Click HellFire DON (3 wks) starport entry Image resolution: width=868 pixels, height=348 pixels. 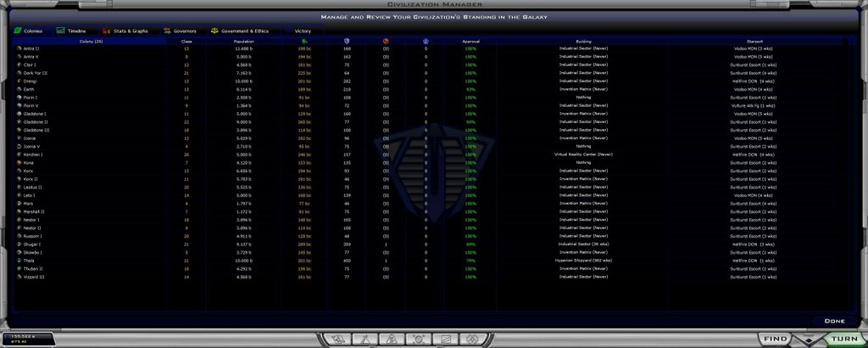point(754,244)
